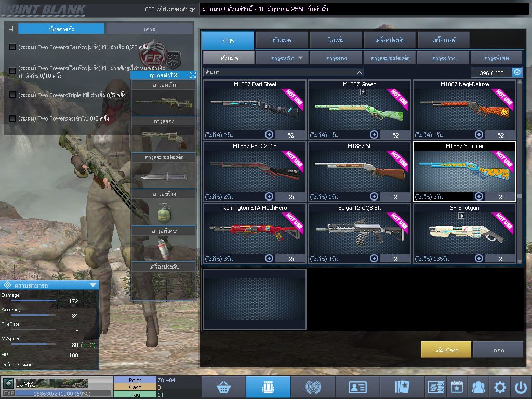
Task: Click the เติม Cash button
Action: (446, 350)
